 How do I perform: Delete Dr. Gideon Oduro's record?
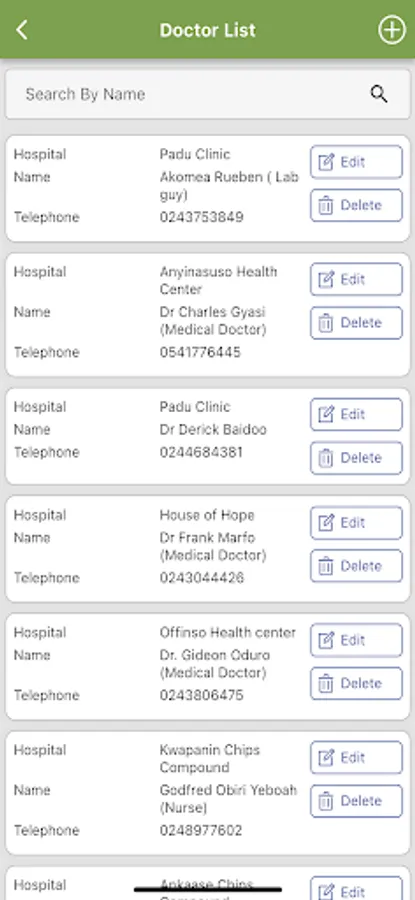click(356, 683)
